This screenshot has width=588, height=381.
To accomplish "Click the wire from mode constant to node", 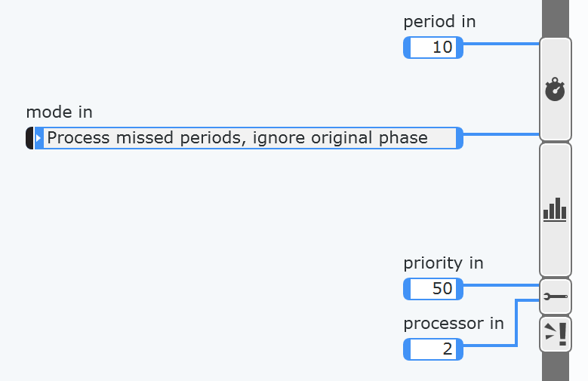I will click(x=501, y=134).
